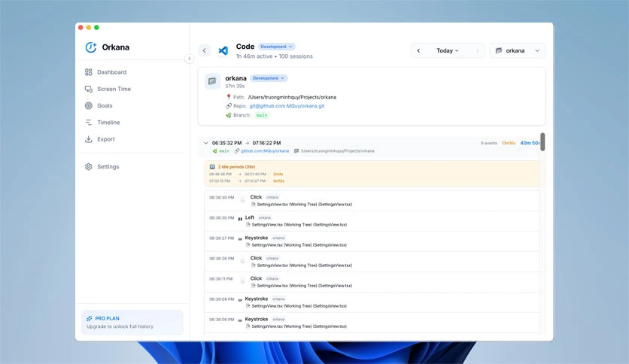
Task: Click the green branch icon in the session header
Action: pyautogui.click(x=215, y=151)
